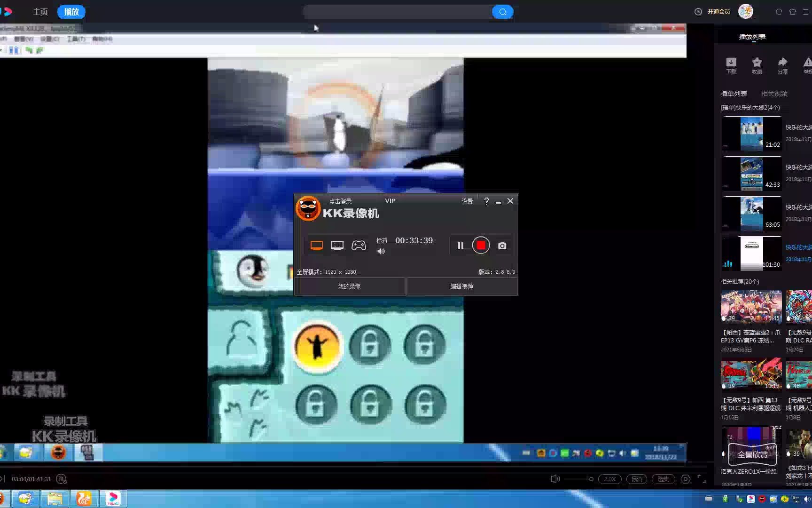Select KK recorder region mode icon
Image resolution: width=812 pixels, height=508 pixels.
[x=337, y=246]
